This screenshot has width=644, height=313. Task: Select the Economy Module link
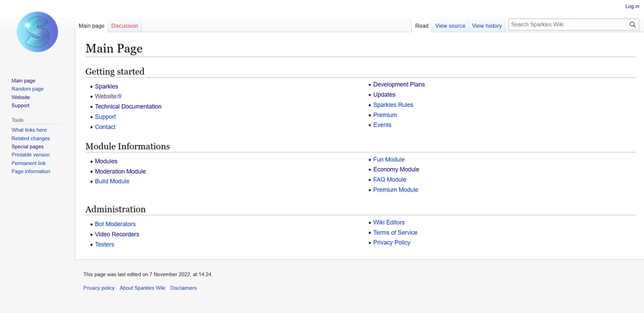tap(395, 169)
